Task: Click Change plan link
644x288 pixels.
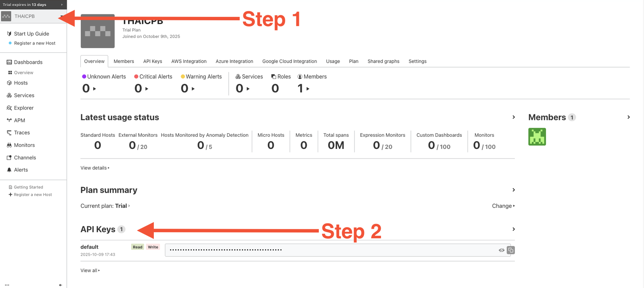Action: 503,206
